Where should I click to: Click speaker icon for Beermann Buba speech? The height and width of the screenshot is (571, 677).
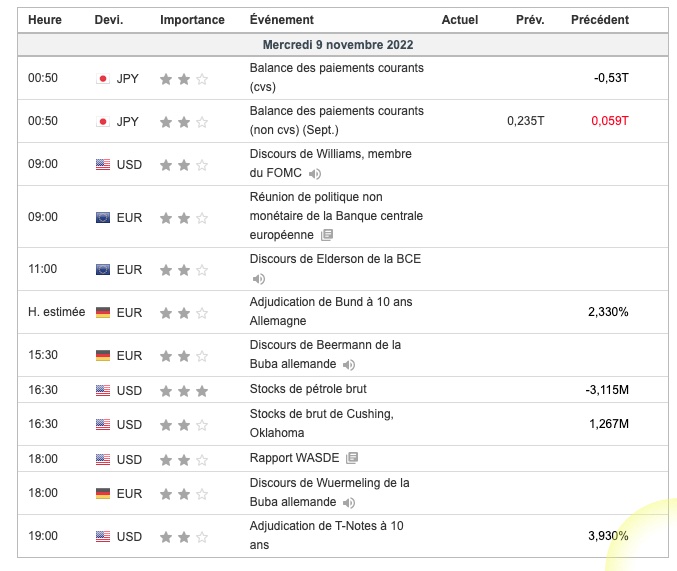coord(349,365)
